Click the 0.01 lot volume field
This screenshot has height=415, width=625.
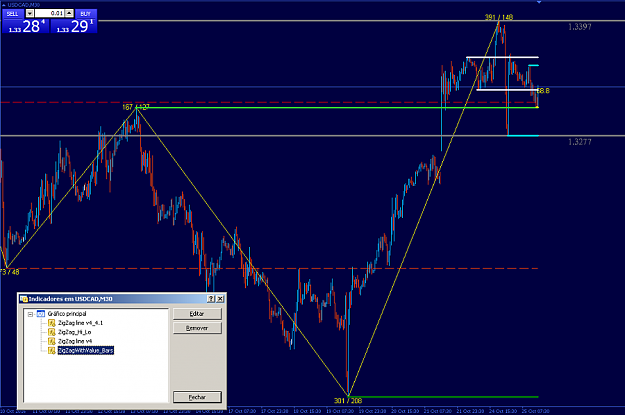pos(49,14)
